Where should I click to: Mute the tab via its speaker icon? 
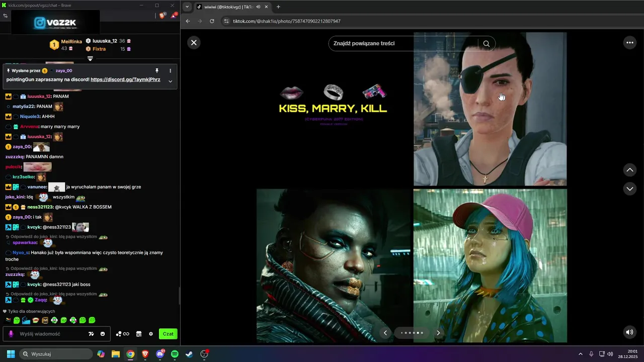[258, 7]
